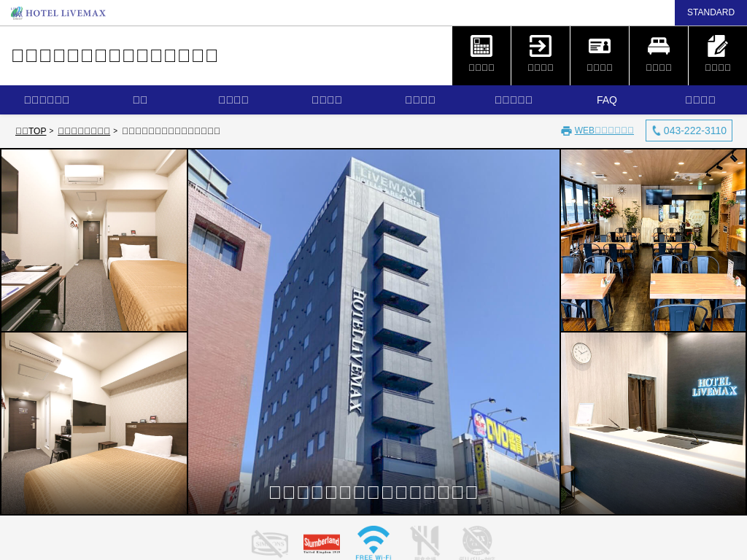The image size is (747, 560).
Task: Go to TOP via breadcrumb link
Action: (31, 131)
